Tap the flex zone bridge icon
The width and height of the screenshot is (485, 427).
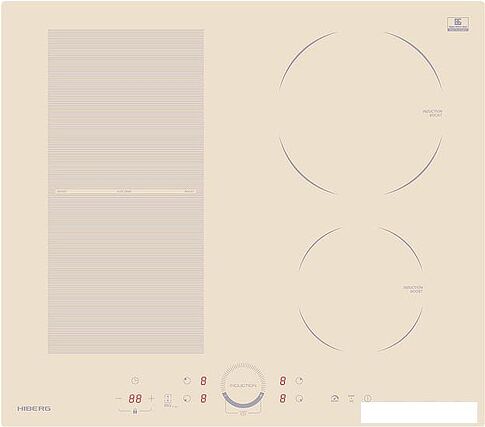[x=168, y=398]
